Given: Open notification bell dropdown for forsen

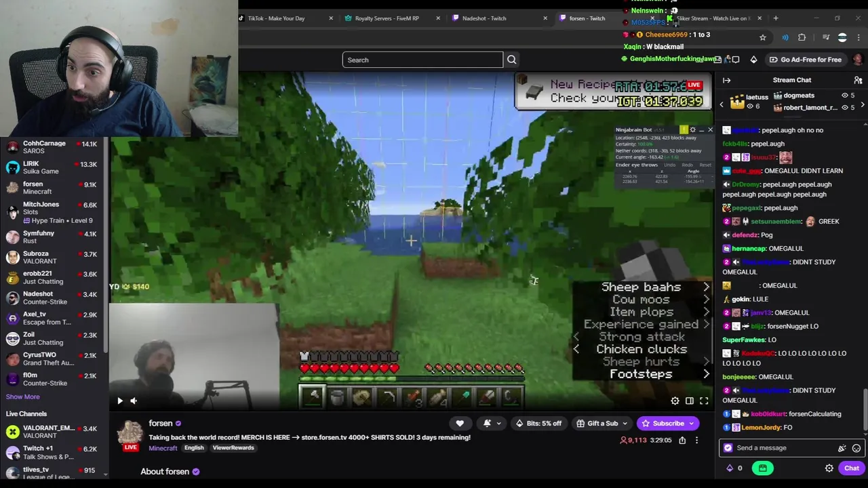Looking at the screenshot, I should coord(492,424).
